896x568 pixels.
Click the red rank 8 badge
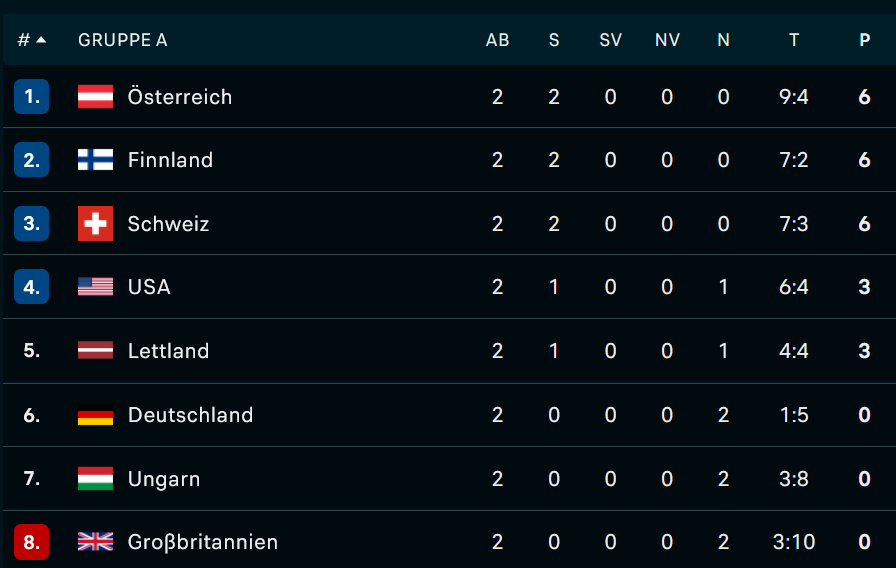click(31, 541)
